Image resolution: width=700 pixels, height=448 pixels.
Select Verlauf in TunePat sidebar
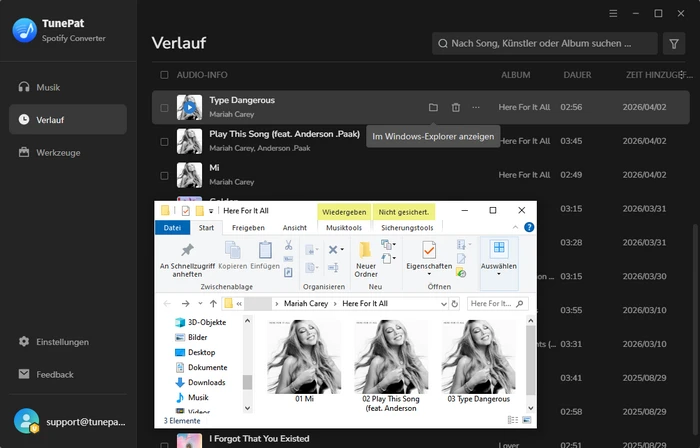click(68, 120)
